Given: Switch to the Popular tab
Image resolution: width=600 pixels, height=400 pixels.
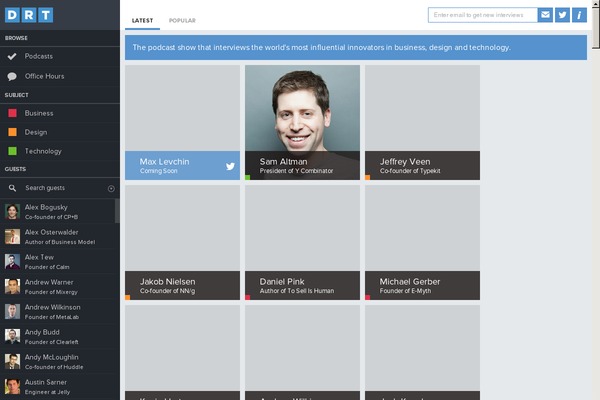Looking at the screenshot, I should [x=182, y=20].
